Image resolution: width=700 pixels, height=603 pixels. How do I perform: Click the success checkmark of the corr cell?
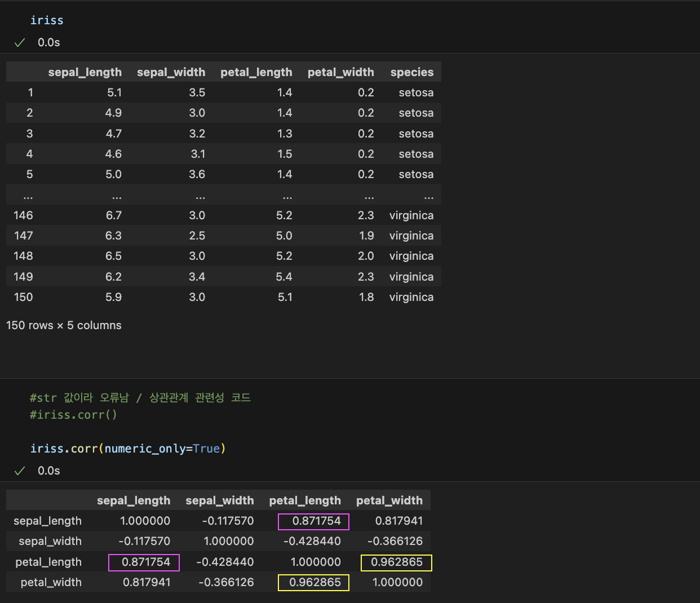(x=20, y=471)
